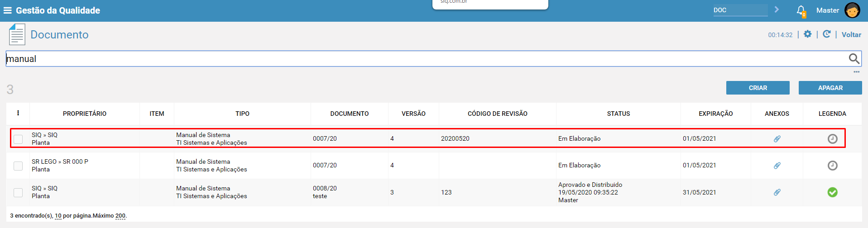Sort by the DOCUMENTO column header
This screenshot has width=868, height=228.
(x=349, y=114)
